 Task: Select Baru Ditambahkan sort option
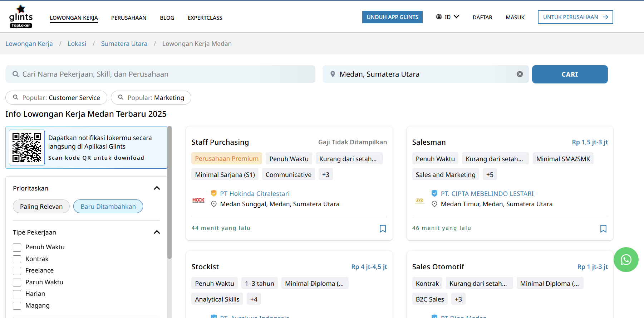tap(108, 206)
